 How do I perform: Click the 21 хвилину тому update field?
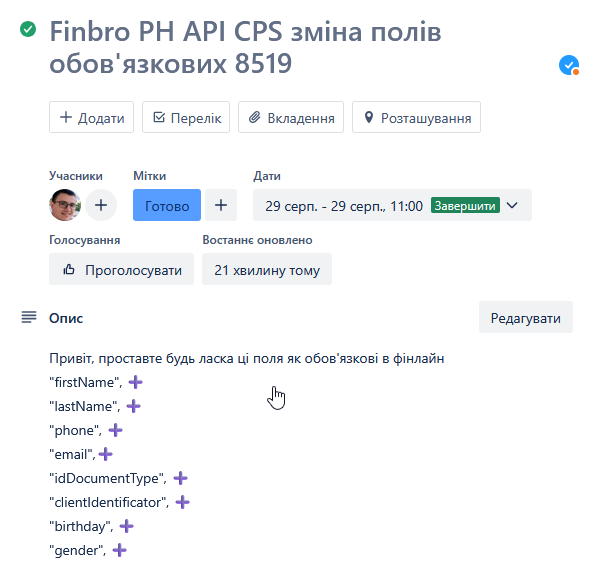click(267, 269)
